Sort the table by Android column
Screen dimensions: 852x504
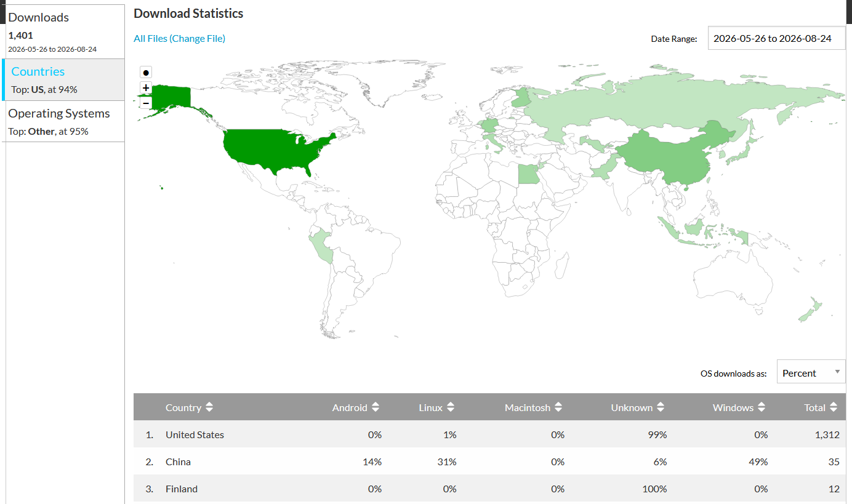tap(356, 407)
